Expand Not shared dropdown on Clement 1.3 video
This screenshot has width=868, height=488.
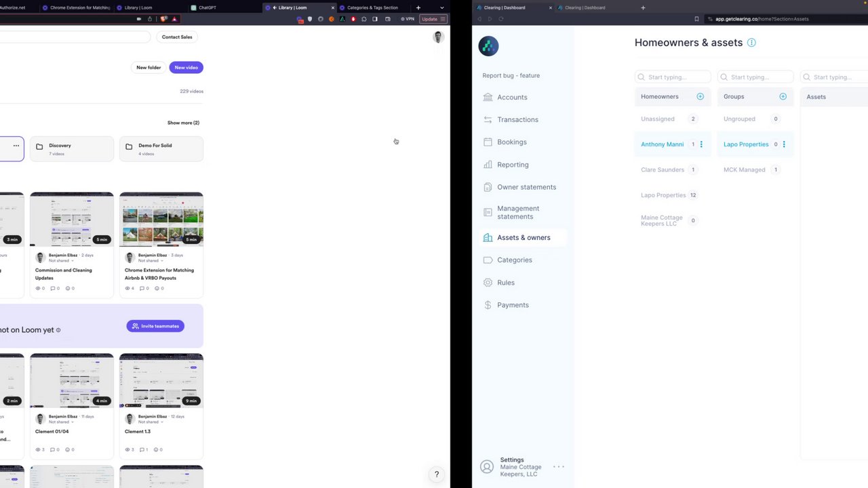[150, 422]
